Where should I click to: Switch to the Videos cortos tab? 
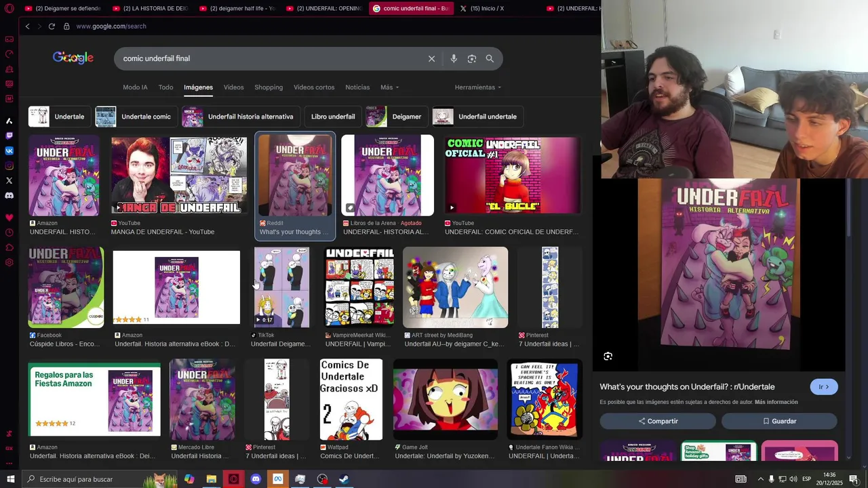click(x=314, y=87)
